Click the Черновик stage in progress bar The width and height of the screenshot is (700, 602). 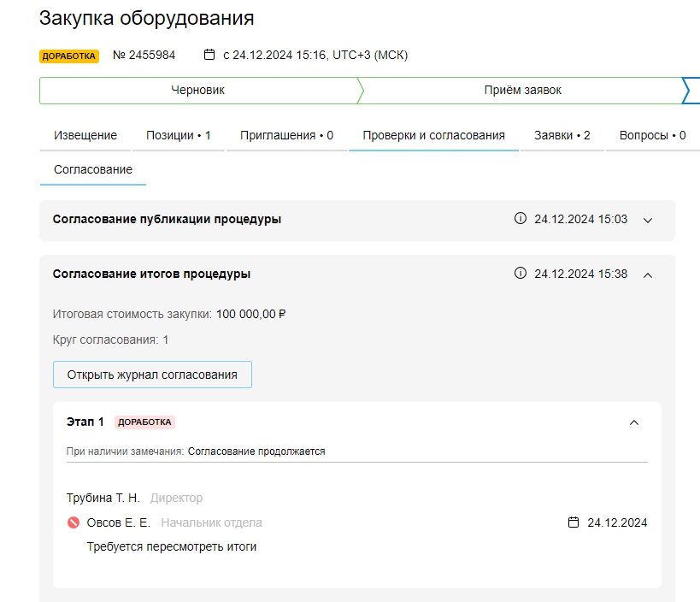point(198,90)
